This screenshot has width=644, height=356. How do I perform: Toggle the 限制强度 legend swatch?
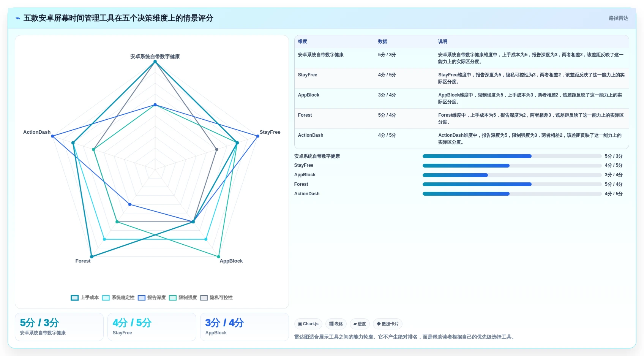[x=173, y=298]
